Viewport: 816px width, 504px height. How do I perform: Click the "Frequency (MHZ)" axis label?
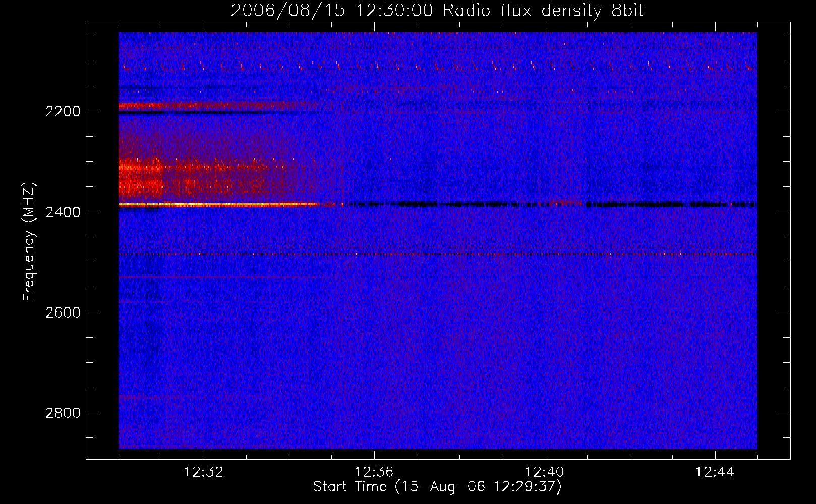pyautogui.click(x=29, y=242)
